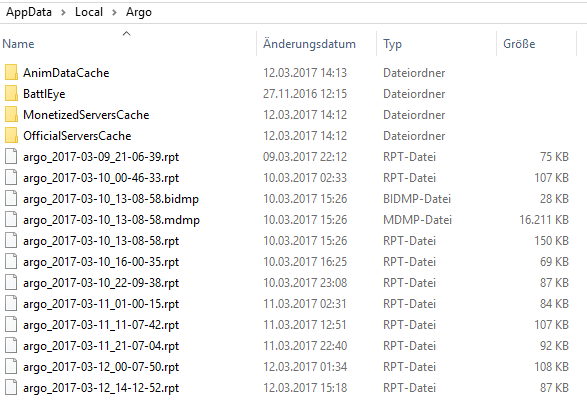The image size is (587, 407).
Task: Select the BattlEye folder icon
Action: [x=11, y=94]
